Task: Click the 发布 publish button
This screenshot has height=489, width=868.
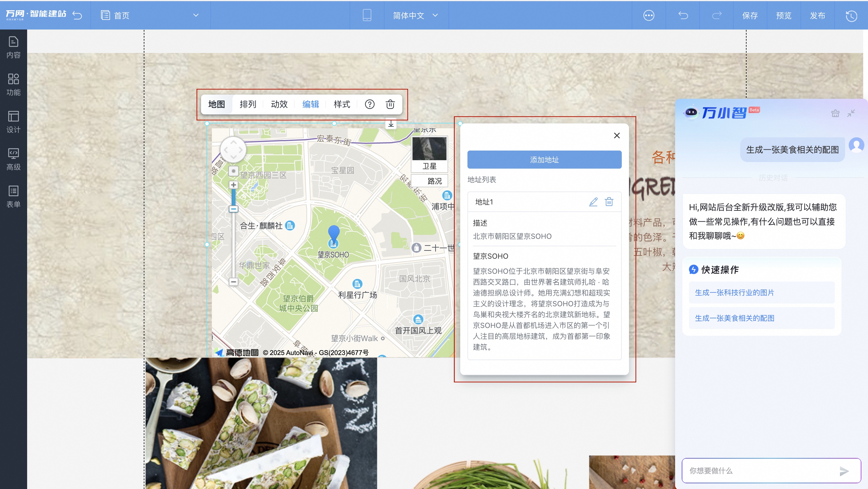Action: pyautogui.click(x=817, y=15)
